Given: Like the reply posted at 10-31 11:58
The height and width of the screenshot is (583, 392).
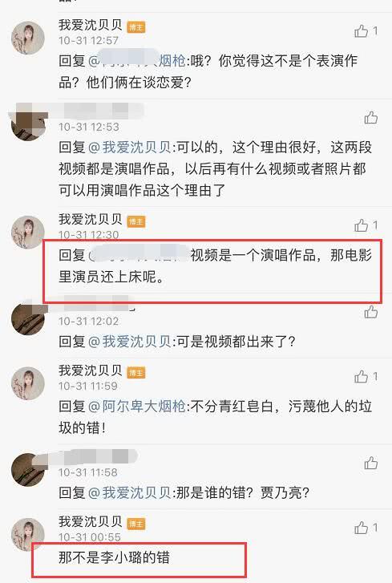Looking at the screenshot, I should (x=370, y=464).
